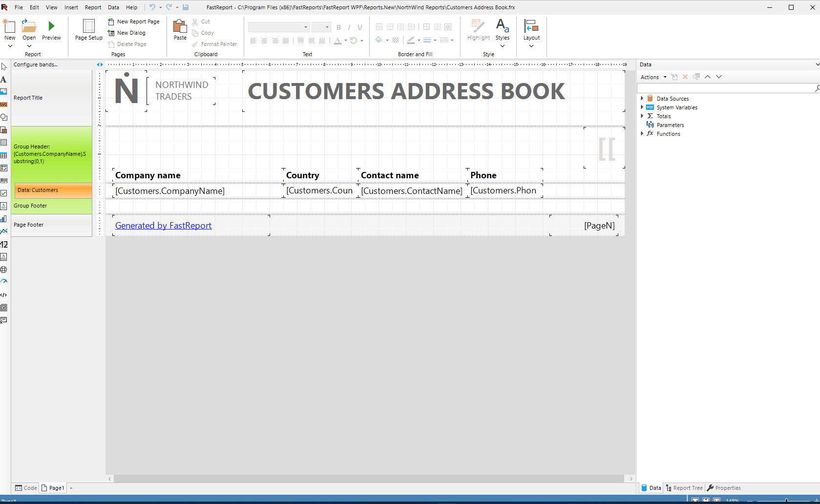Click the New Report Page command
820x504 pixels.
tap(134, 21)
